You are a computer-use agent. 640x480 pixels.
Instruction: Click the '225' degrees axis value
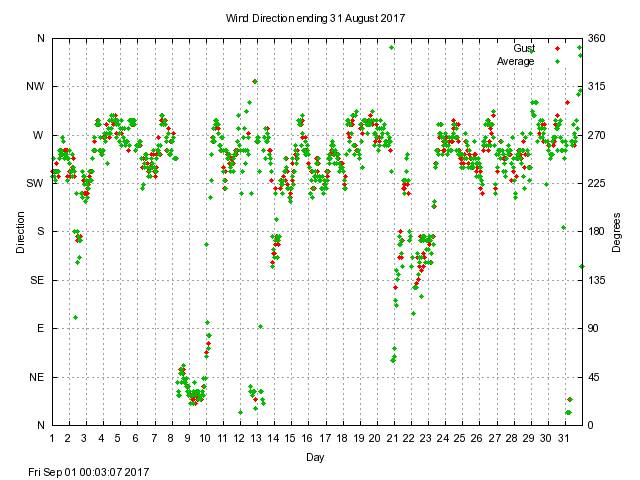click(x=596, y=183)
